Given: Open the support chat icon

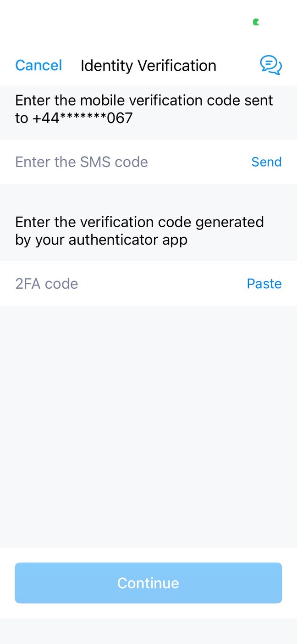Looking at the screenshot, I should [270, 65].
